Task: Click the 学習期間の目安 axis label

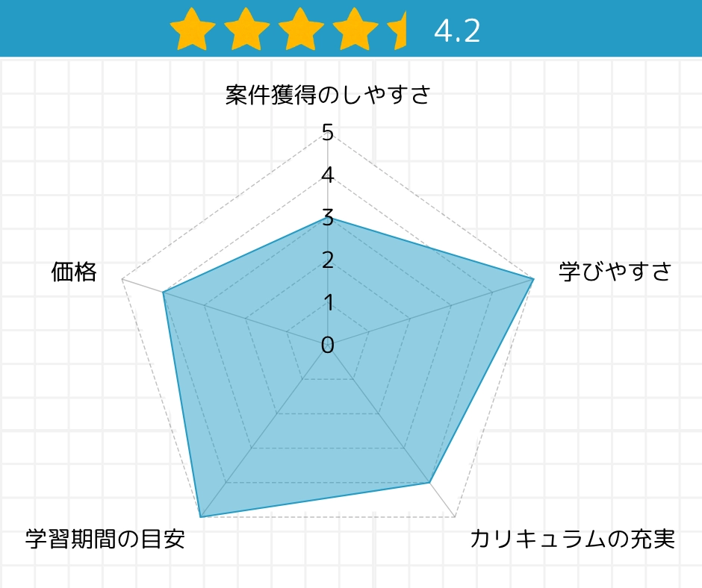Action: (105, 538)
